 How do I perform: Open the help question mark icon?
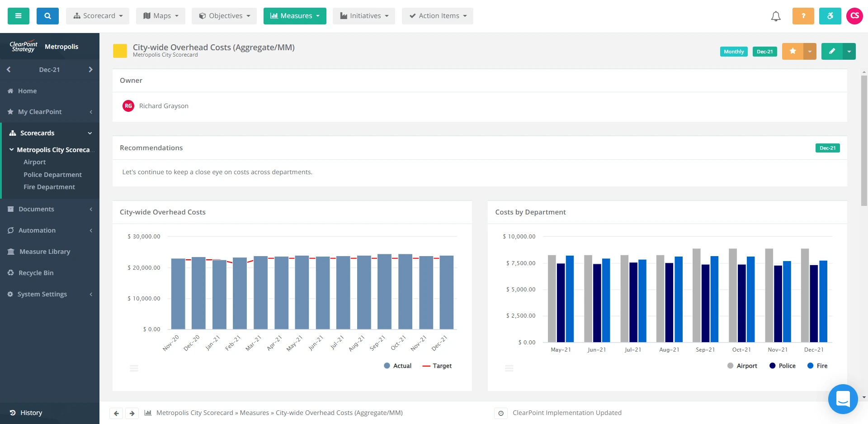point(803,16)
